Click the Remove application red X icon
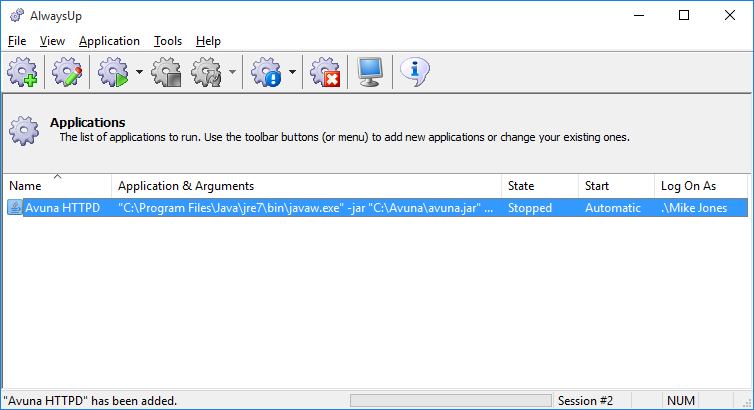The height and width of the screenshot is (410, 754). (325, 72)
